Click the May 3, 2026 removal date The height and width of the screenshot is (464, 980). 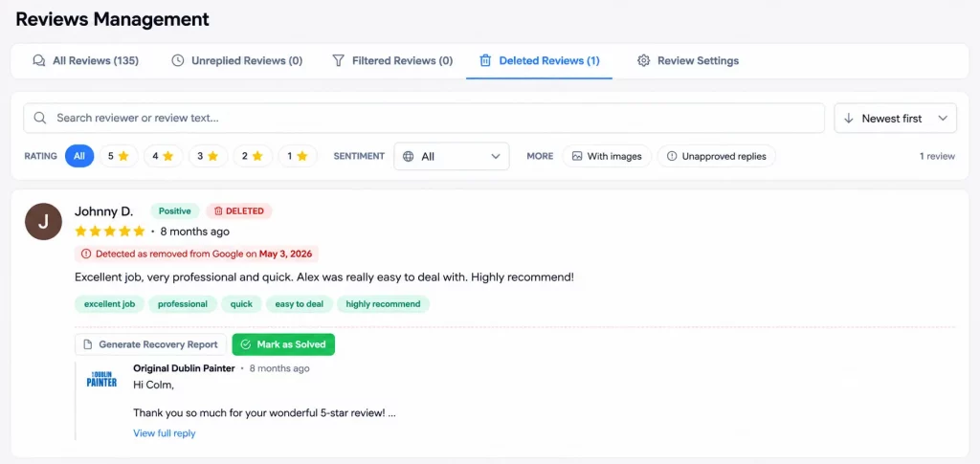[285, 254]
